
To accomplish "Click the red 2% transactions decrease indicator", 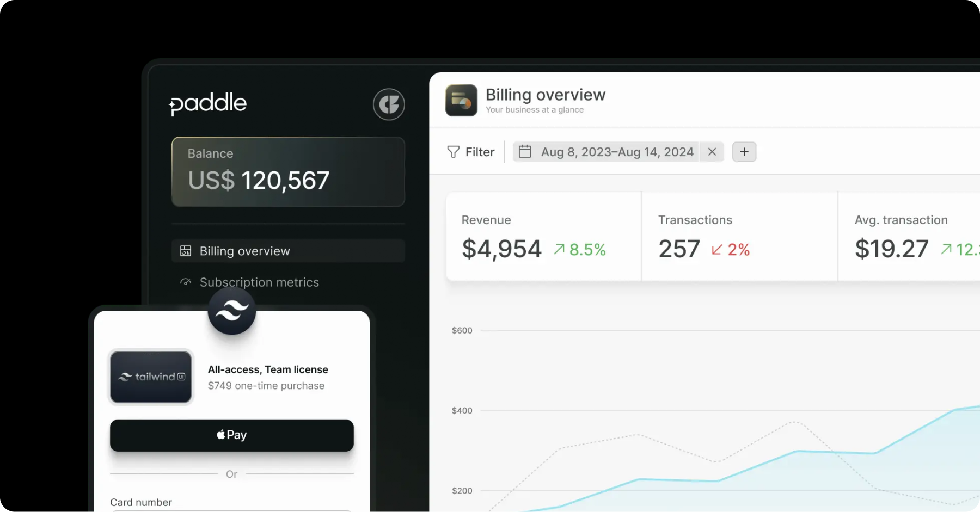I will [731, 250].
